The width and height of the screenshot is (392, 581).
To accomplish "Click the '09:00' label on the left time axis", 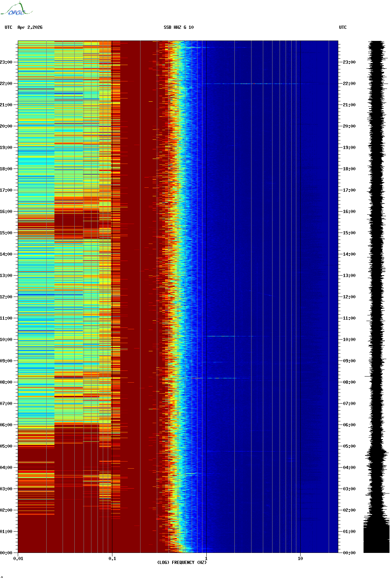I will coord(6,361).
